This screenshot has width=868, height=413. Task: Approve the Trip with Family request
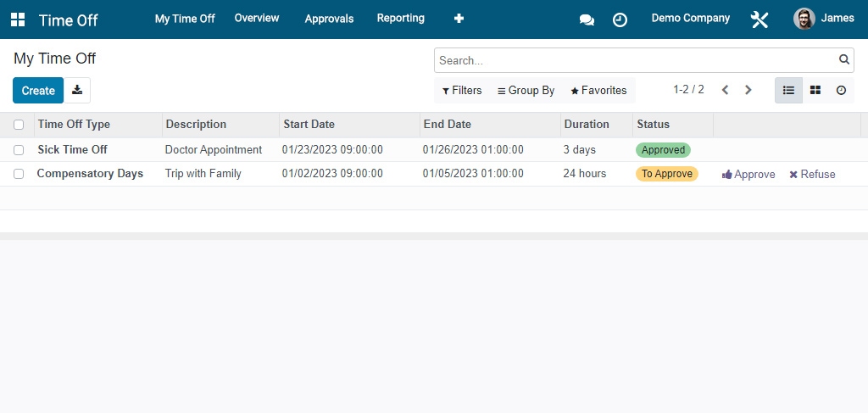(x=748, y=175)
